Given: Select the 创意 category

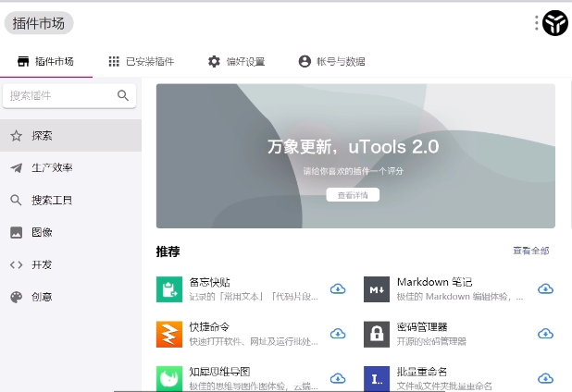Looking at the screenshot, I should (x=70, y=297).
